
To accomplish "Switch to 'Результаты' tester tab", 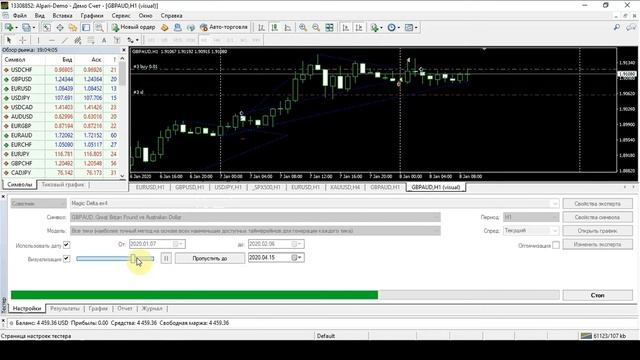I will click(65, 309).
